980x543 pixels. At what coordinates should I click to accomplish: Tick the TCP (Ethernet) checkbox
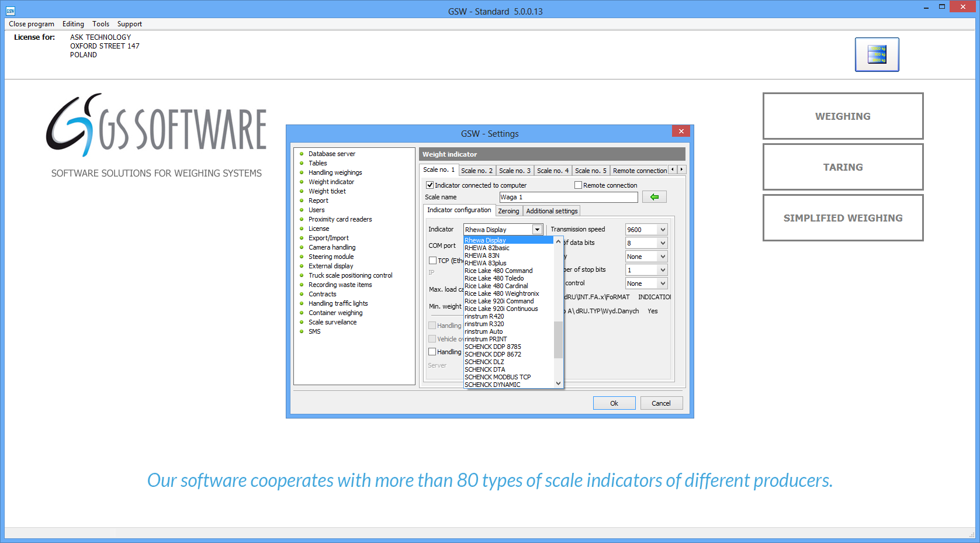point(433,261)
